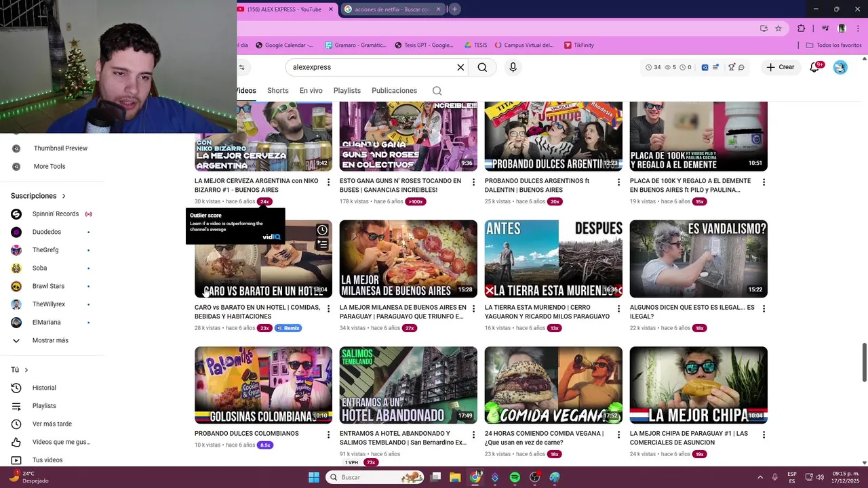Open Todos los favoritos bookmarks folder
Image resolution: width=868 pixels, height=488 pixels.
[833, 45]
